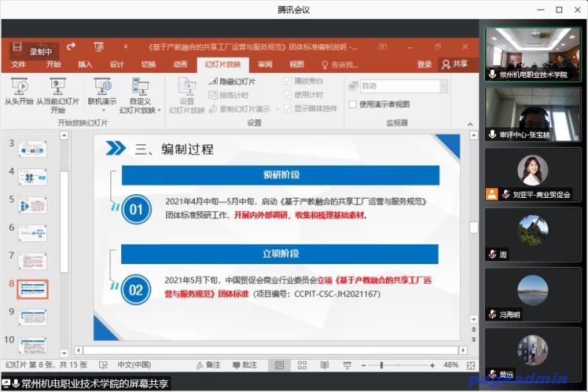
Task: Click the 中文(中国) language indicator
Action: click(x=135, y=365)
